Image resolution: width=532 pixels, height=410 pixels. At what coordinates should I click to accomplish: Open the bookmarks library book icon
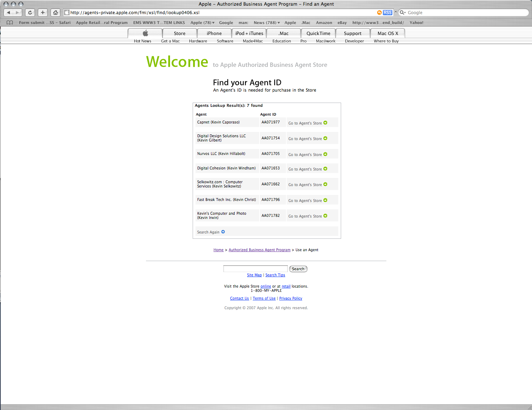10,23
